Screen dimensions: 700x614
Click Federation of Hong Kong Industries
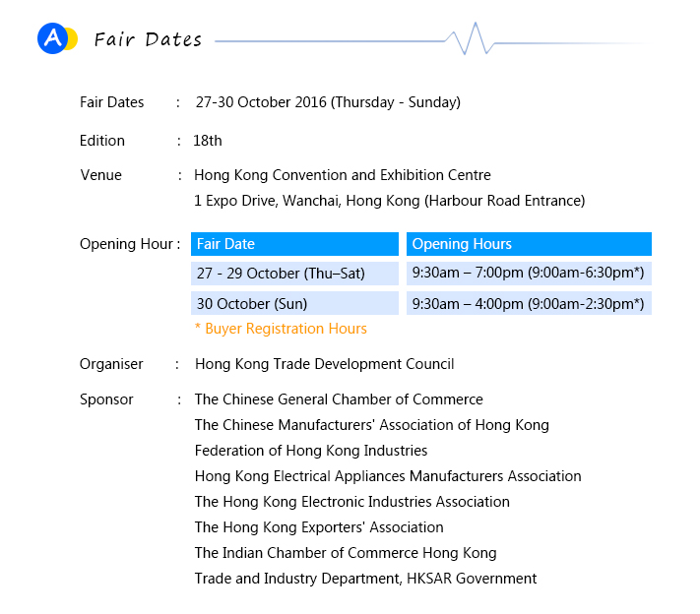tap(311, 451)
